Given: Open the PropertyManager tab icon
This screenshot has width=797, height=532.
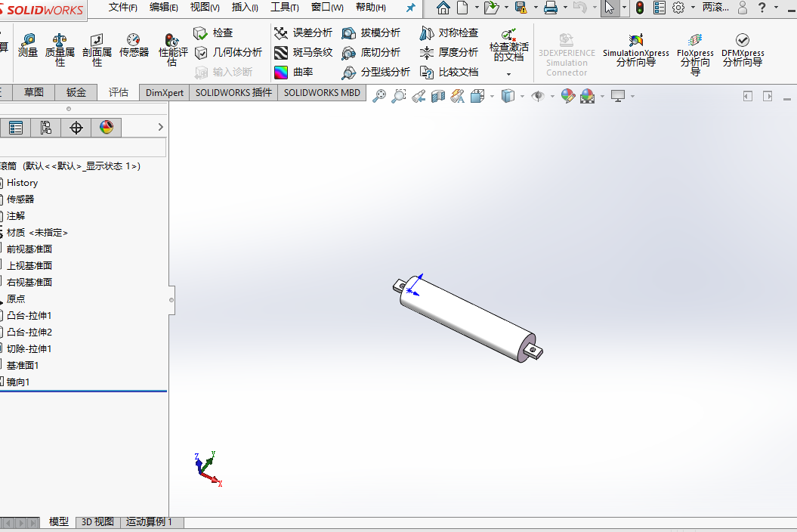Looking at the screenshot, I should coord(16,128).
